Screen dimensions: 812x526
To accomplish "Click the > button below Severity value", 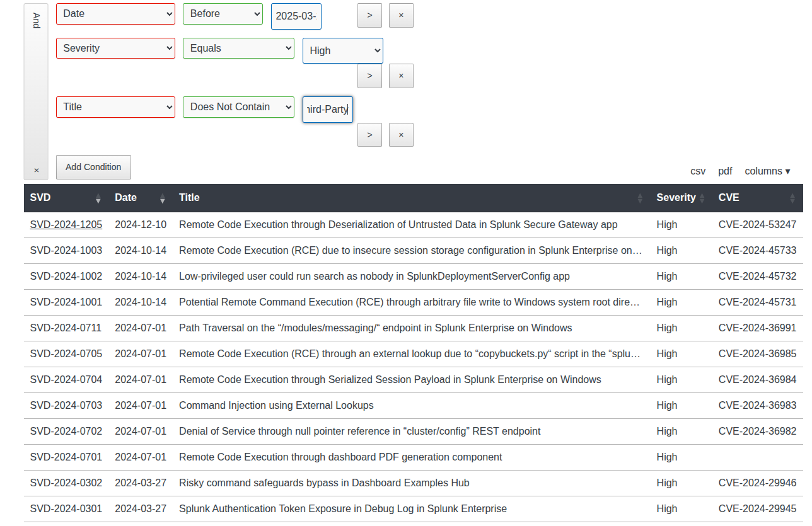I will click(x=369, y=76).
